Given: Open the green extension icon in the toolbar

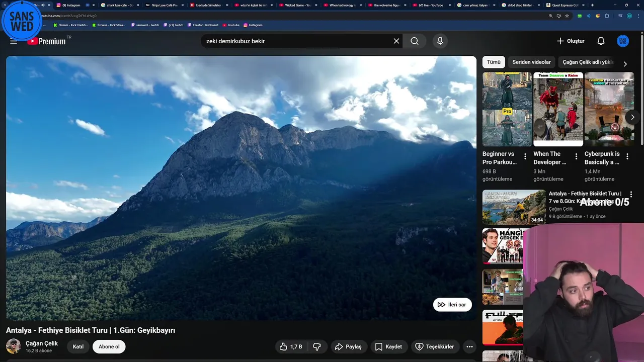Looking at the screenshot, I should click(x=580, y=16).
